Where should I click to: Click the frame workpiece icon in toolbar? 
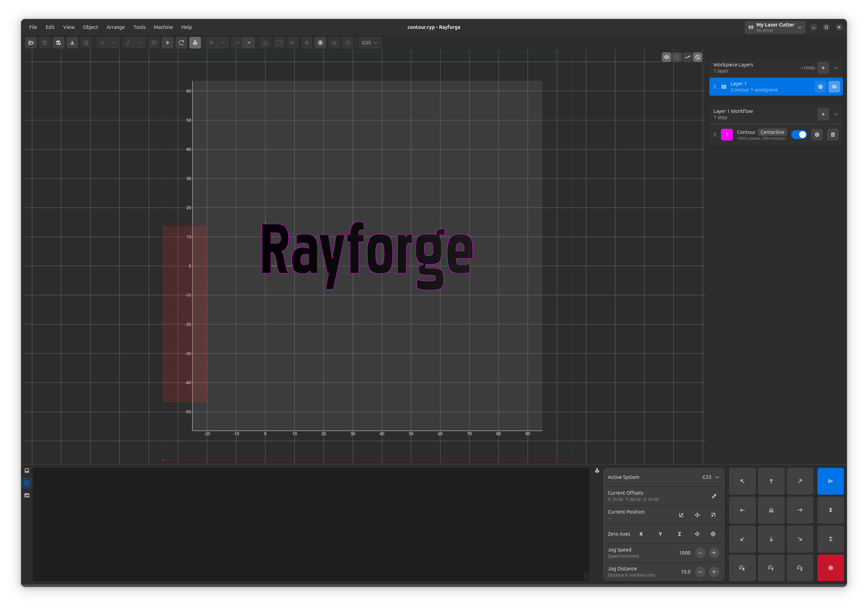pyautogui.click(x=279, y=43)
